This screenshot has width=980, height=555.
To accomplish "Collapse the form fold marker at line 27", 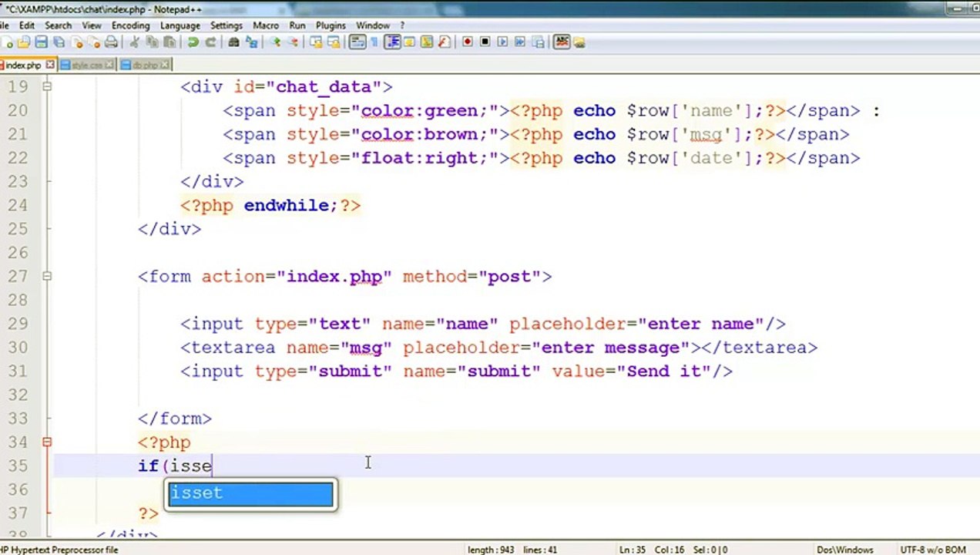I will tap(47, 276).
